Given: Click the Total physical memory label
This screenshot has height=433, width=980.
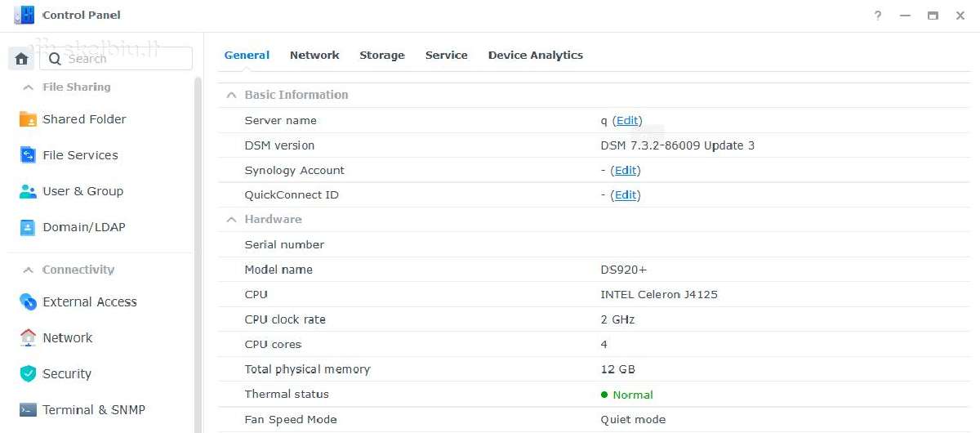Looking at the screenshot, I should 307,369.
